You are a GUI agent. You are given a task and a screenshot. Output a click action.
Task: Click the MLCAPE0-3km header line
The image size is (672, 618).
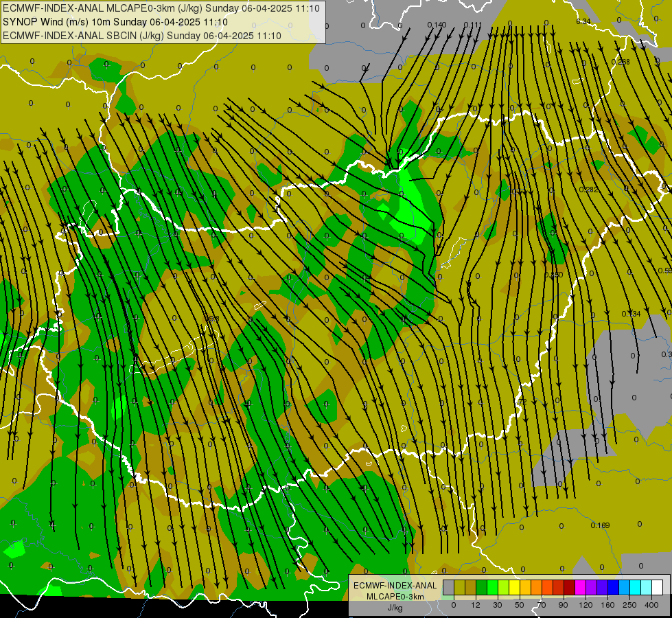161,8
